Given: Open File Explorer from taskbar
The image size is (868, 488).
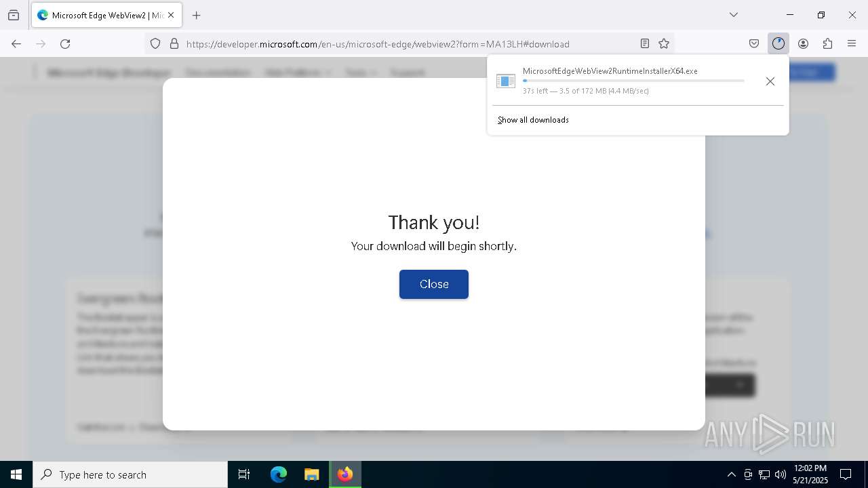Looking at the screenshot, I should tap(311, 474).
